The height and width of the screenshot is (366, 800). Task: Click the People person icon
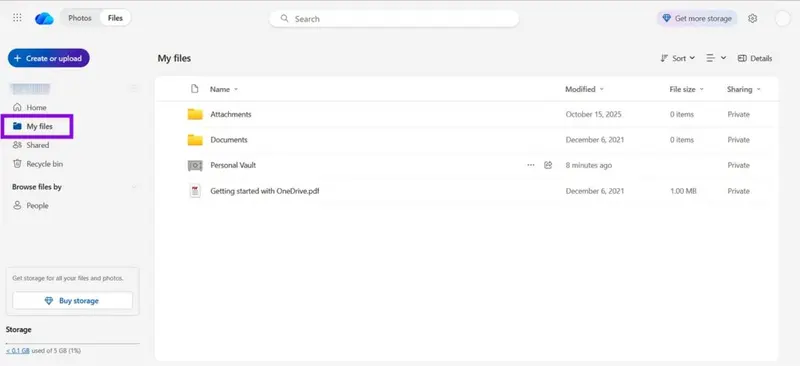(17, 206)
